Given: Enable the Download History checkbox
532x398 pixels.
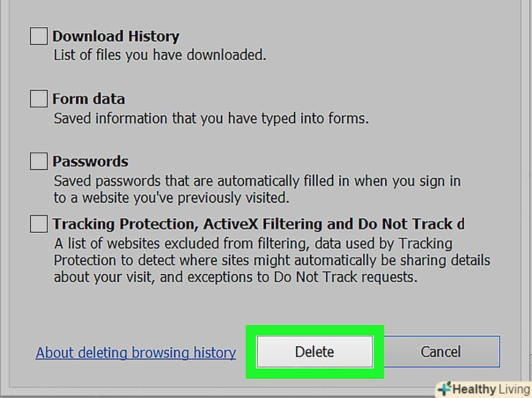Looking at the screenshot, I should click(39, 36).
